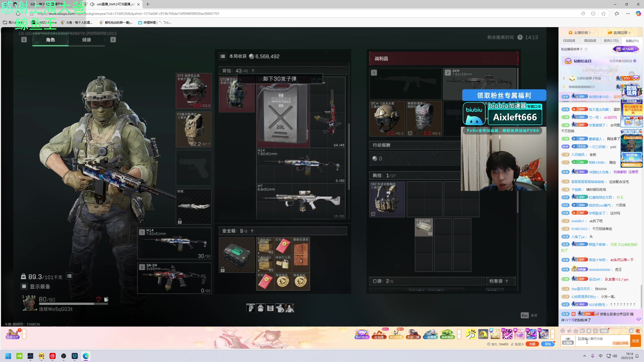Open the 钻石粉丝 activity icon

click(x=362, y=334)
